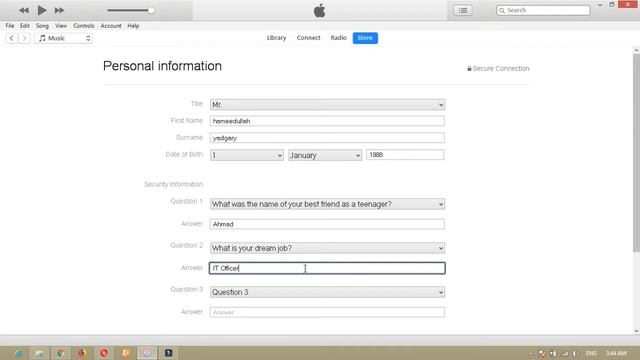The width and height of the screenshot is (640, 360).
Task: Open Firefox from the taskbar
Action: point(82,353)
